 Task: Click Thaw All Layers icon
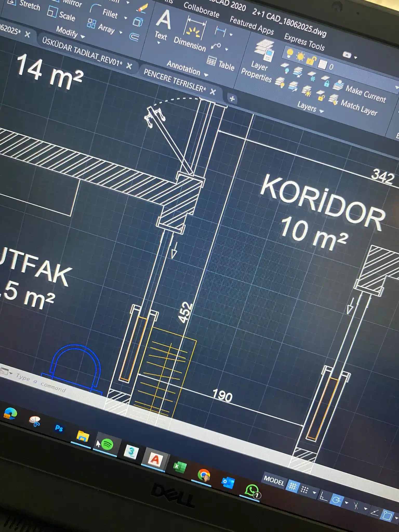(x=307, y=91)
